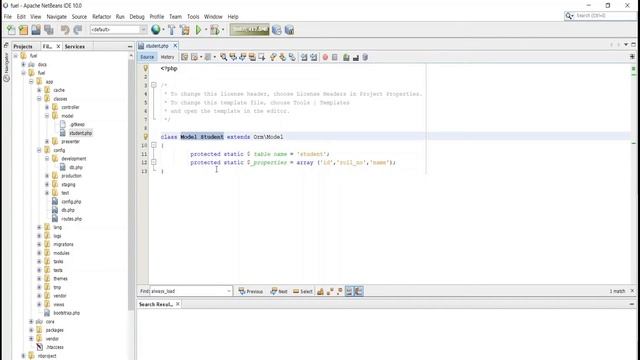Viewport: 640px width, 360px height.
Task: Close the Search Results tab
Action: tap(178, 304)
